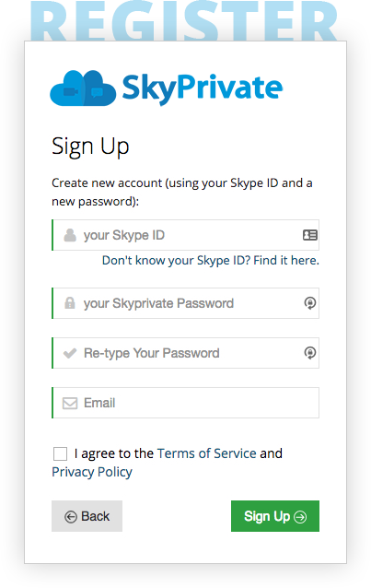371x588 pixels.
Task: Open the contact card autofill icon in Skype ID field
Action: [310, 235]
